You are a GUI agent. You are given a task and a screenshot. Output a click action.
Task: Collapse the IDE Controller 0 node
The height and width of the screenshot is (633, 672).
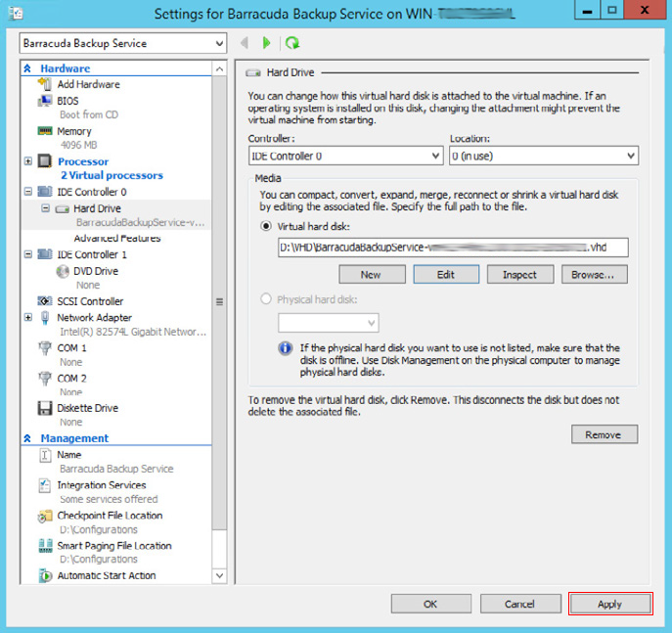coord(28,191)
